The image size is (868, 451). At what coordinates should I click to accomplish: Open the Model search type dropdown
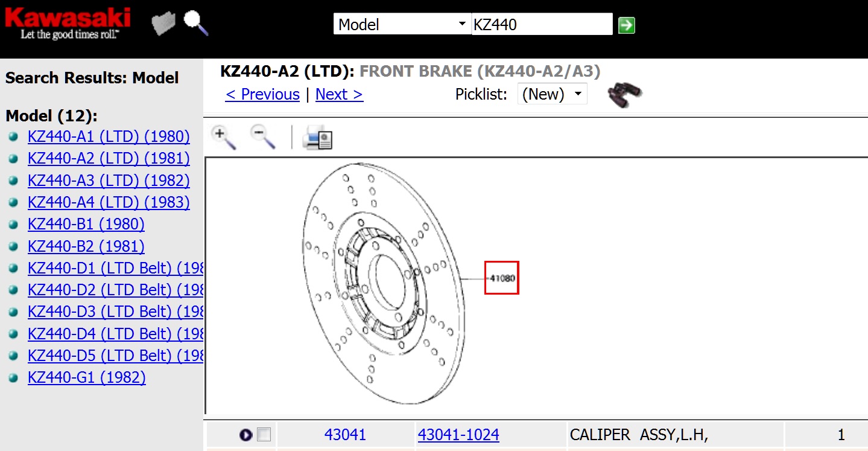click(402, 25)
